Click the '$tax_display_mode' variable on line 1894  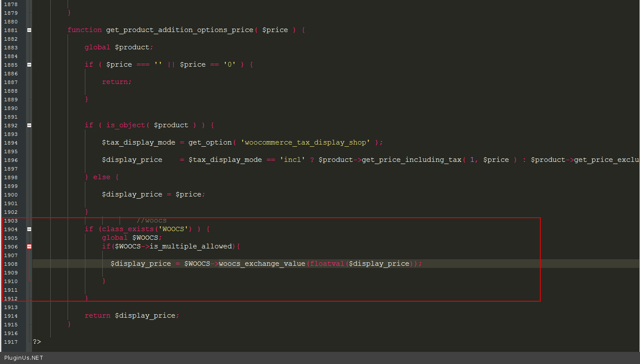139,142
